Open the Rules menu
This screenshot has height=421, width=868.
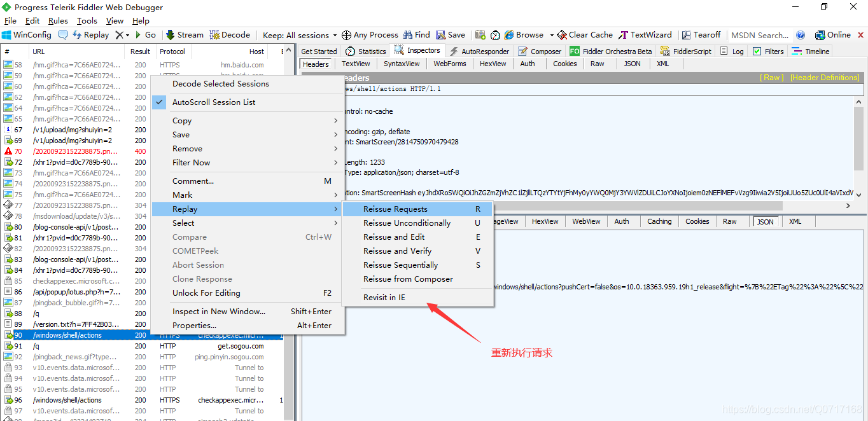tap(58, 21)
